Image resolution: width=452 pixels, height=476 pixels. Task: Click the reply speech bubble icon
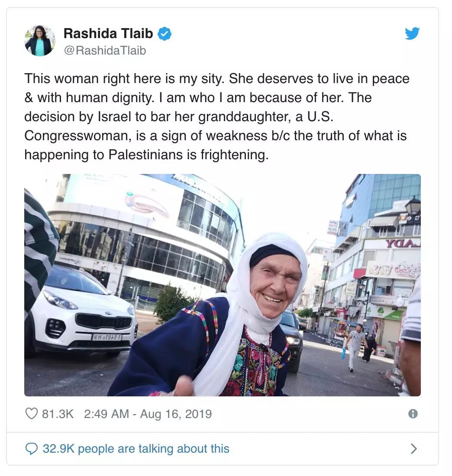point(31,449)
